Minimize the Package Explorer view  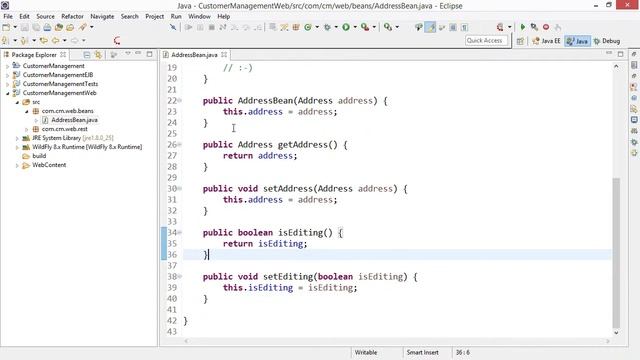pos(138,53)
